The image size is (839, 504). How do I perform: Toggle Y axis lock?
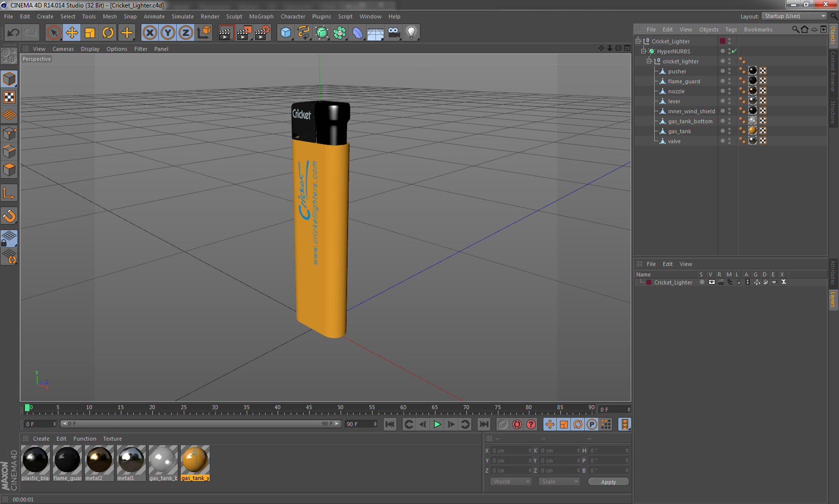coord(168,33)
